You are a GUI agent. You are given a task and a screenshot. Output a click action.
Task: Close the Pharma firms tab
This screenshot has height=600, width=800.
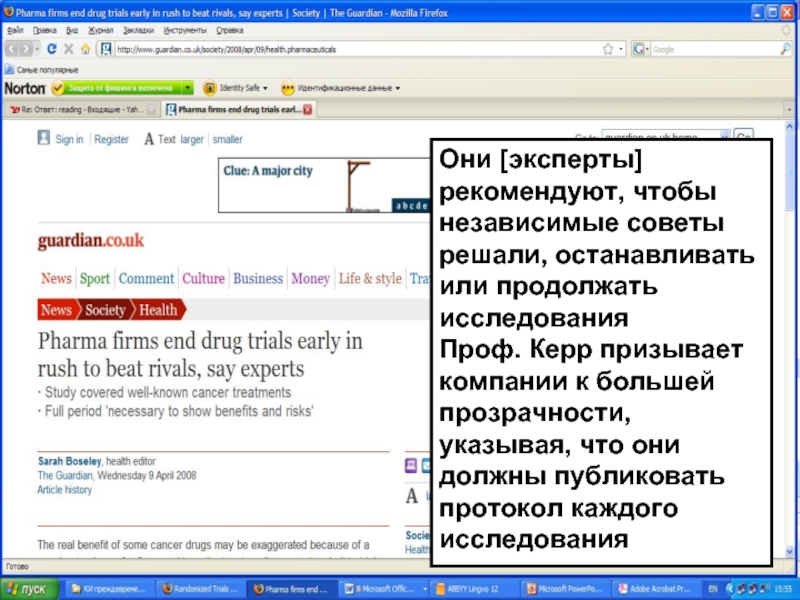click(x=308, y=109)
